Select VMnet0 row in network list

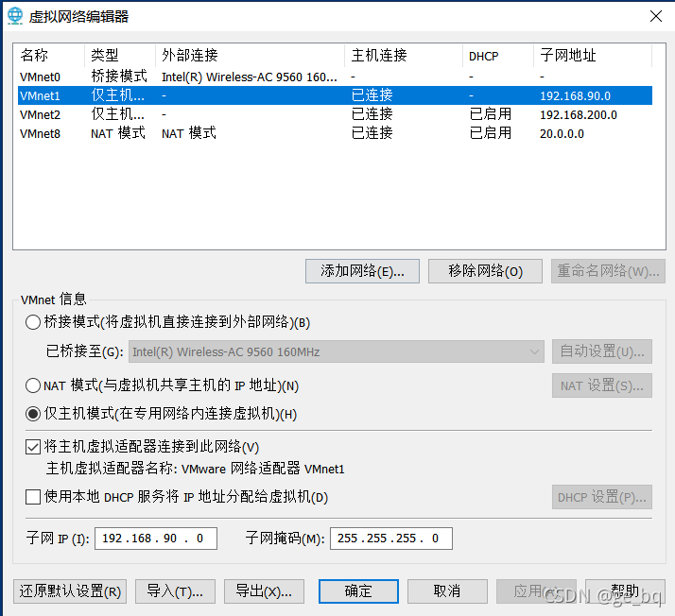pos(335,77)
